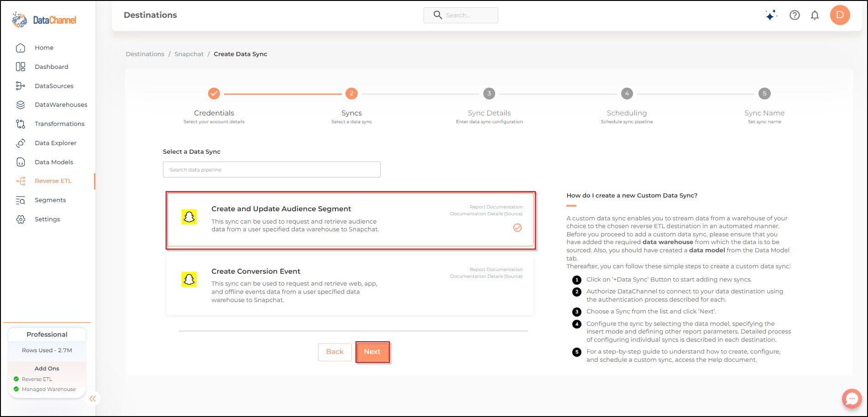This screenshot has height=417, width=868.
Task: Open the Transformations sidebar icon
Action: [21, 124]
